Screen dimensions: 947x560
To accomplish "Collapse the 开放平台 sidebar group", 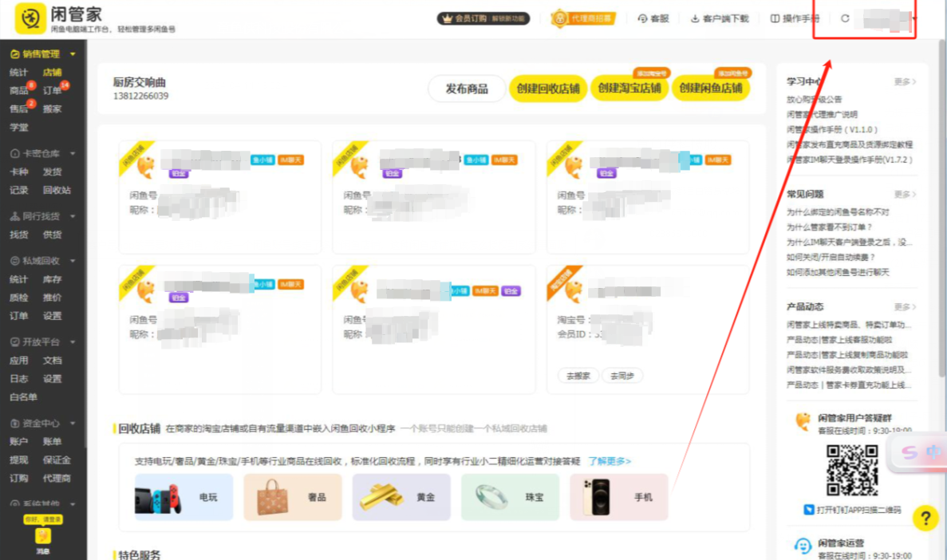I will [73, 342].
